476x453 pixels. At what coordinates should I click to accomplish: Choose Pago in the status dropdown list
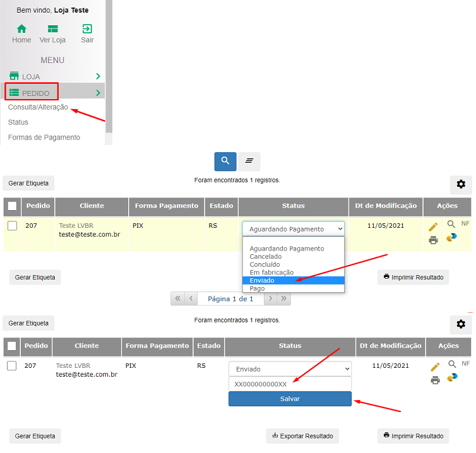pyautogui.click(x=257, y=288)
